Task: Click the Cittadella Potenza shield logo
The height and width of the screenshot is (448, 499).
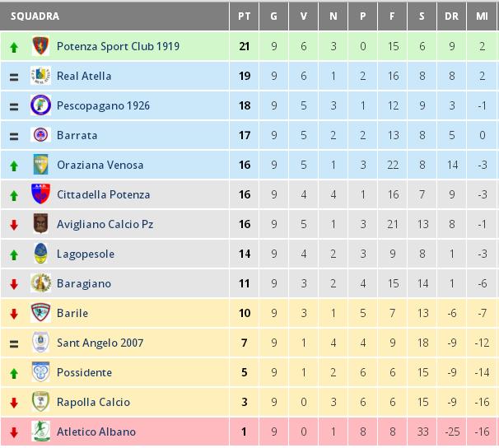Action: (40, 194)
